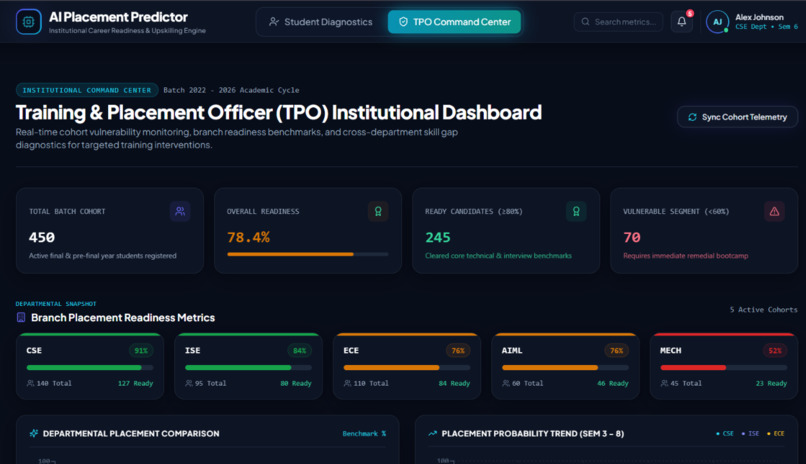The image size is (806, 464).
Task: Click the 84% badge on the ISE card
Action: pos(300,350)
